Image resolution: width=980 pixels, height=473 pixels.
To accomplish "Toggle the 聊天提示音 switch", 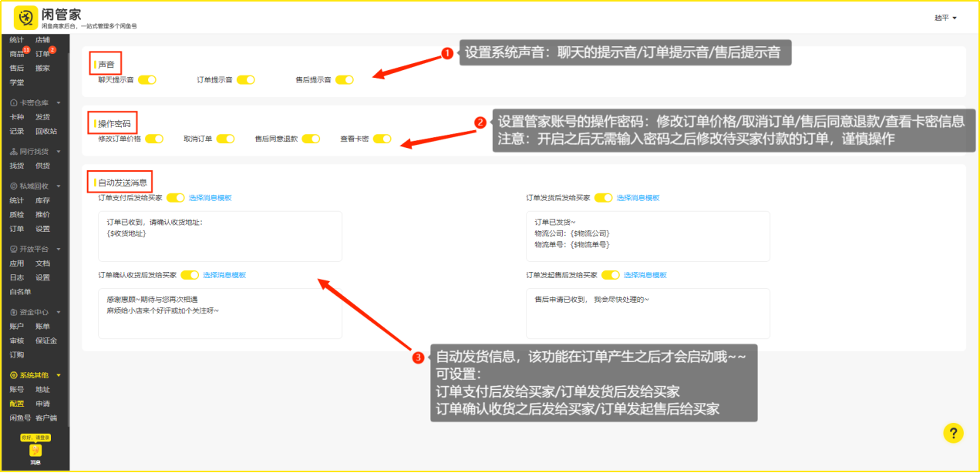I will (147, 79).
